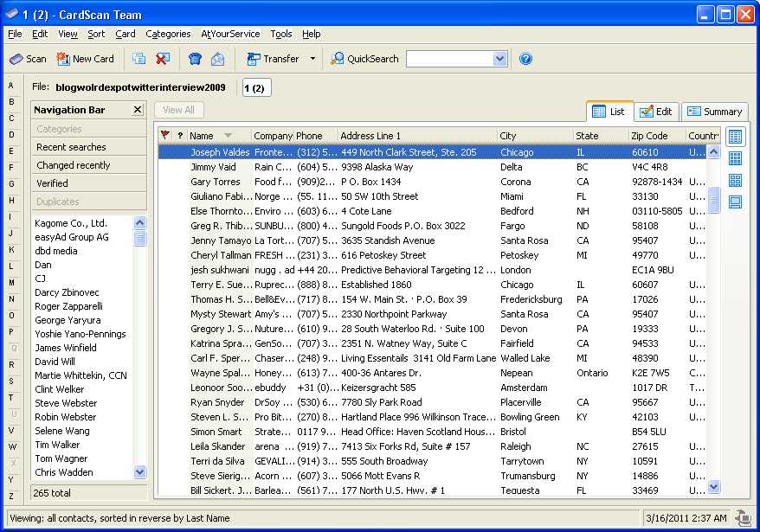Viewport: 760px width, 532px height.
Task: Sort by the Address Line 1 header
Action: tap(417, 136)
